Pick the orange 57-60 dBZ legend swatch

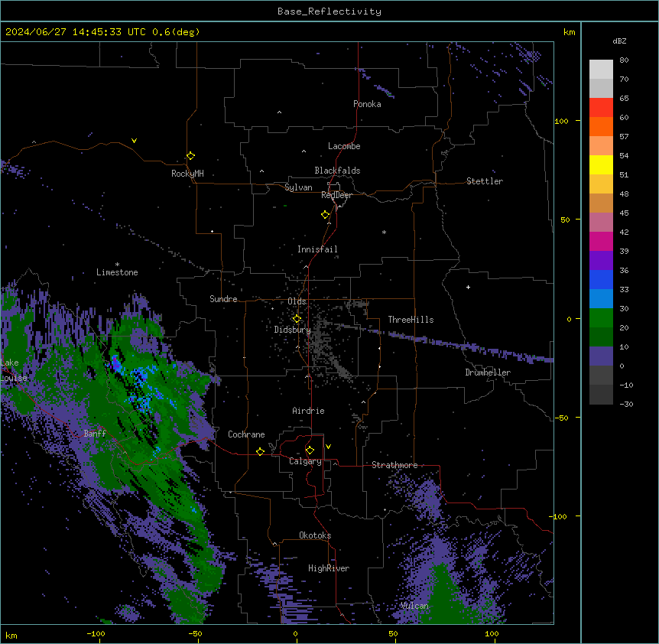tap(601, 126)
